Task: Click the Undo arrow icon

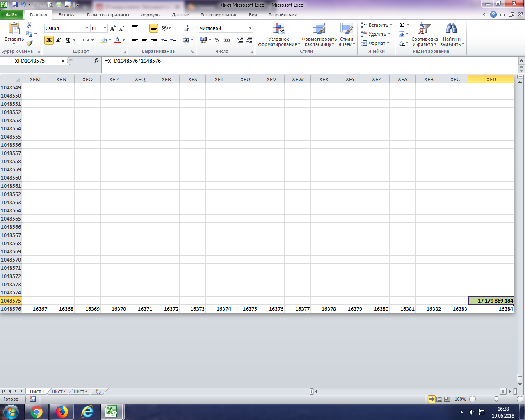Action: (x=23, y=5)
